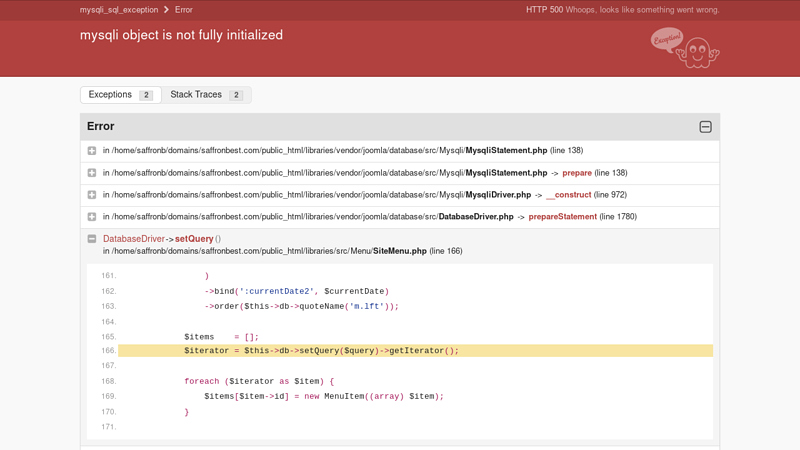Click the Stack Traces count badge
The height and width of the screenshot is (450, 800).
tap(236, 95)
